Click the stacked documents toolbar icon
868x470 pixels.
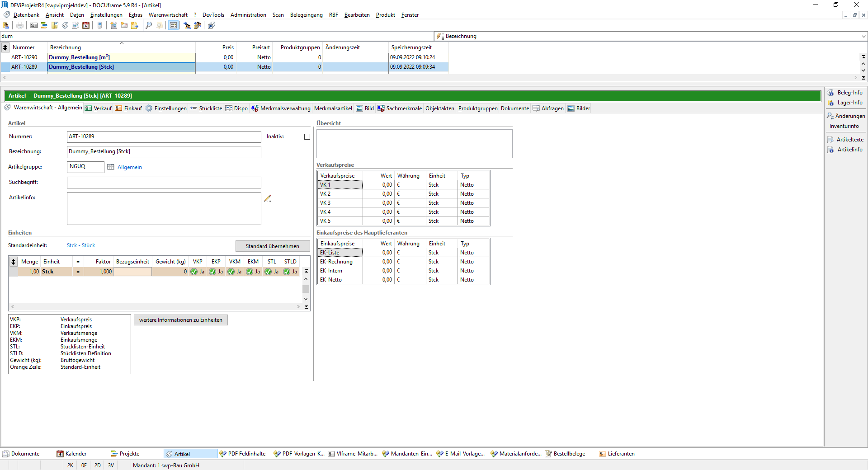pos(75,25)
